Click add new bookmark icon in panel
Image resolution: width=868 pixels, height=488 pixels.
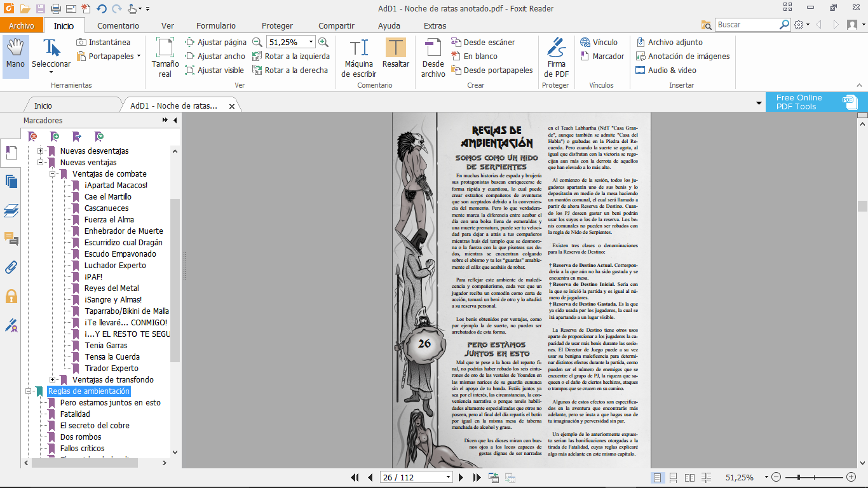click(55, 136)
